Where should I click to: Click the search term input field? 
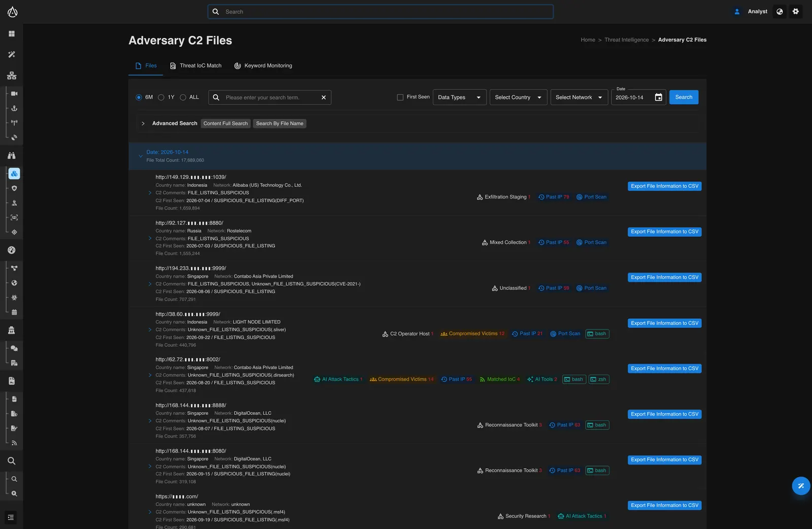tap(269, 97)
